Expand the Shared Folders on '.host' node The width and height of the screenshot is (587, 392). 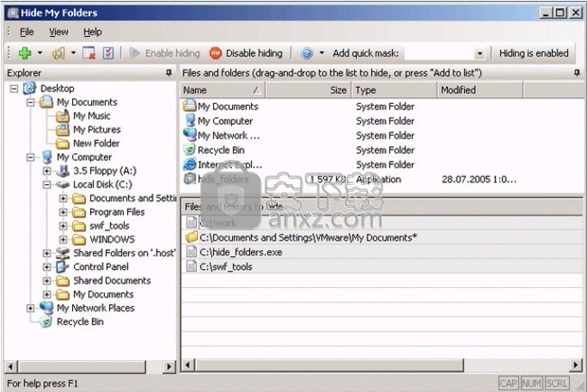click(46, 254)
